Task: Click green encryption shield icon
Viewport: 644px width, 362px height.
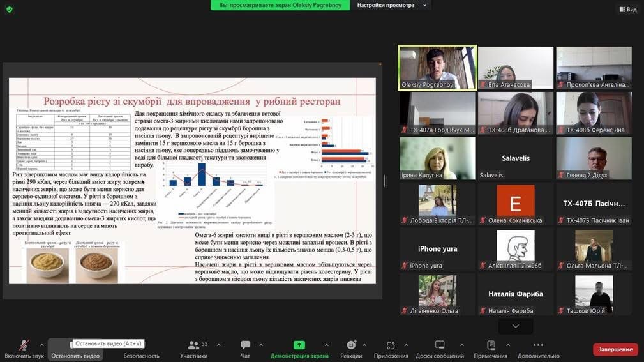Action: point(10,9)
